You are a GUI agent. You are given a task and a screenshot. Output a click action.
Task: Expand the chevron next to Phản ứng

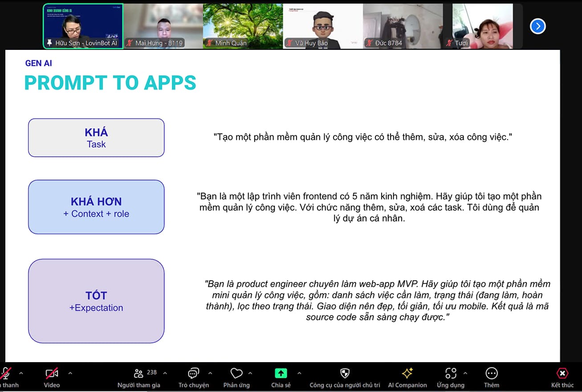click(x=250, y=373)
